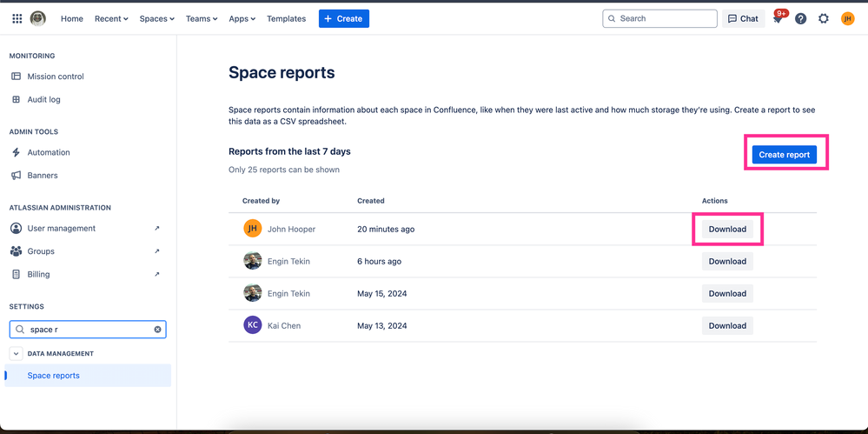
Task: Click the settings search input with 'space r'
Action: pos(88,330)
